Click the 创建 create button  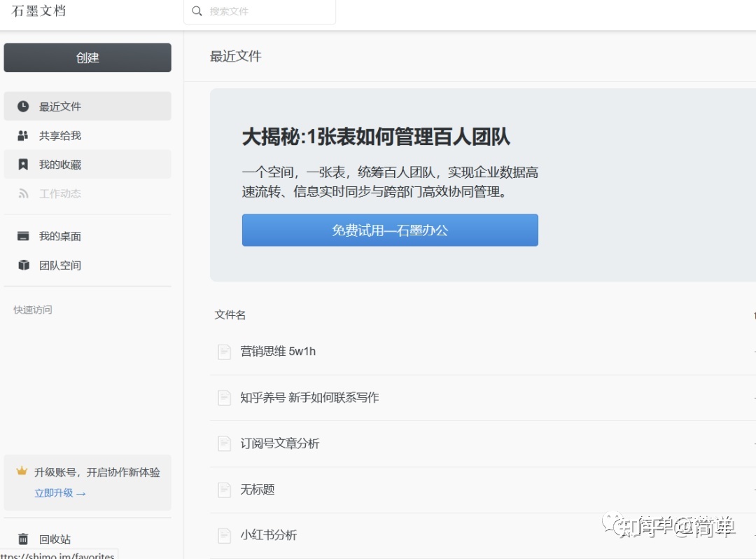[x=87, y=57]
